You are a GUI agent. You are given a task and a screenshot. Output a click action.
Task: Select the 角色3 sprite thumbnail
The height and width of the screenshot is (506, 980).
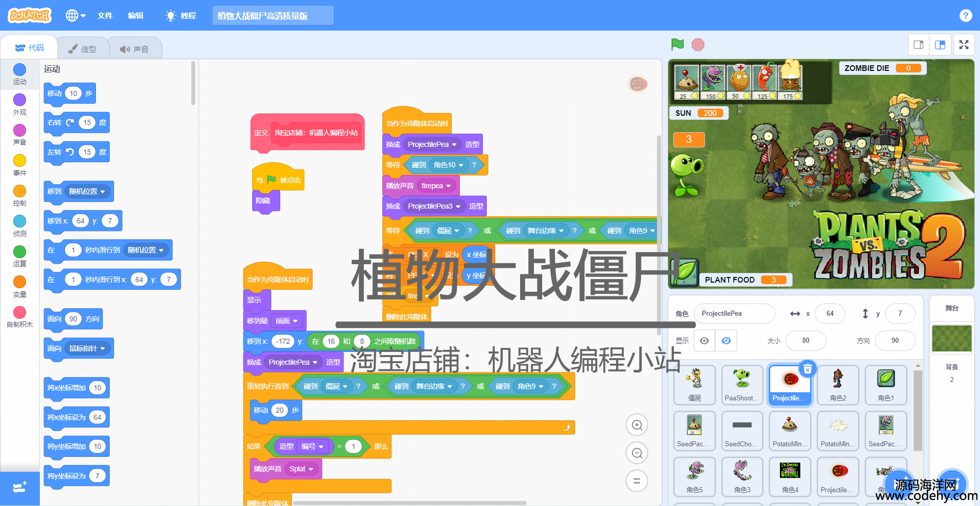click(x=742, y=477)
